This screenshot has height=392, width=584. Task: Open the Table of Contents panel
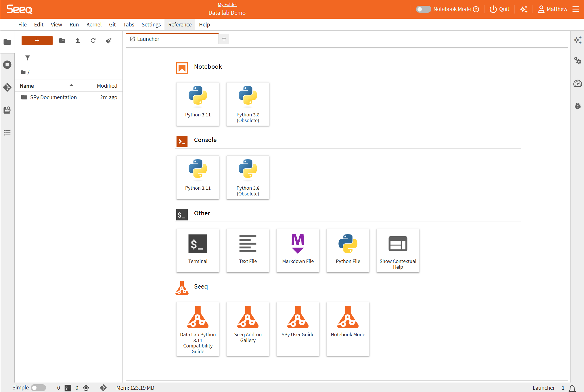click(x=7, y=133)
